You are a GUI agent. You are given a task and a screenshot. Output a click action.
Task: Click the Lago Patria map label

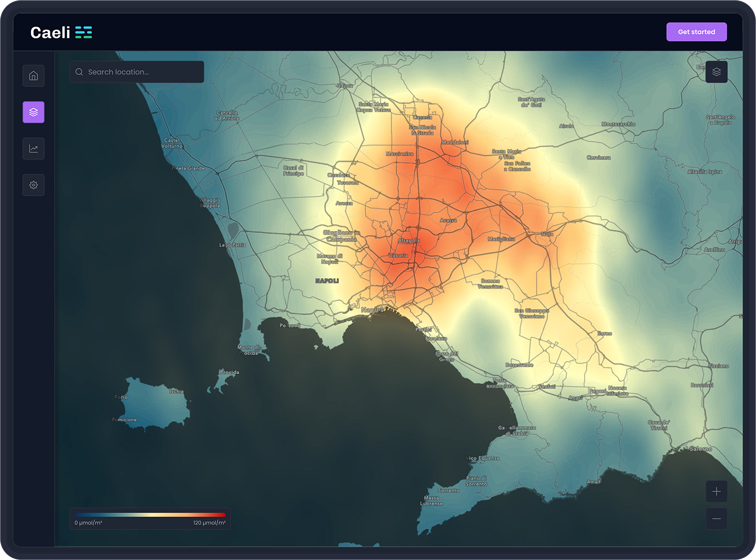232,245
